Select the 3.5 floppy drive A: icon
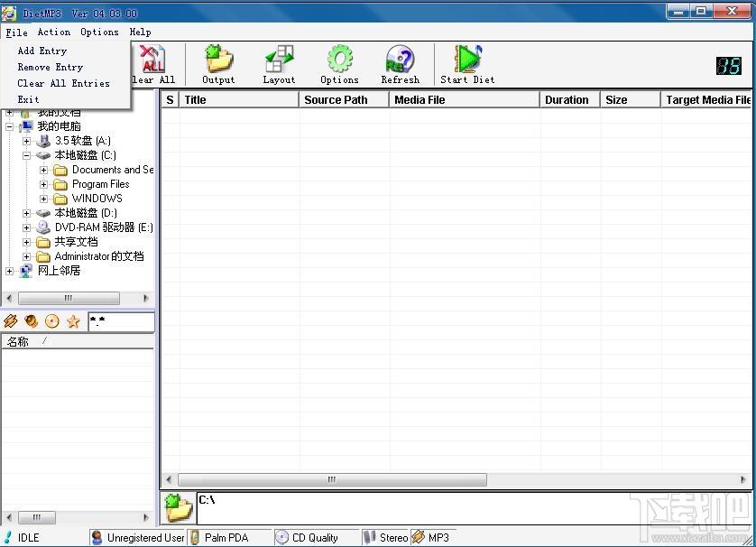756x547 pixels. (43, 141)
